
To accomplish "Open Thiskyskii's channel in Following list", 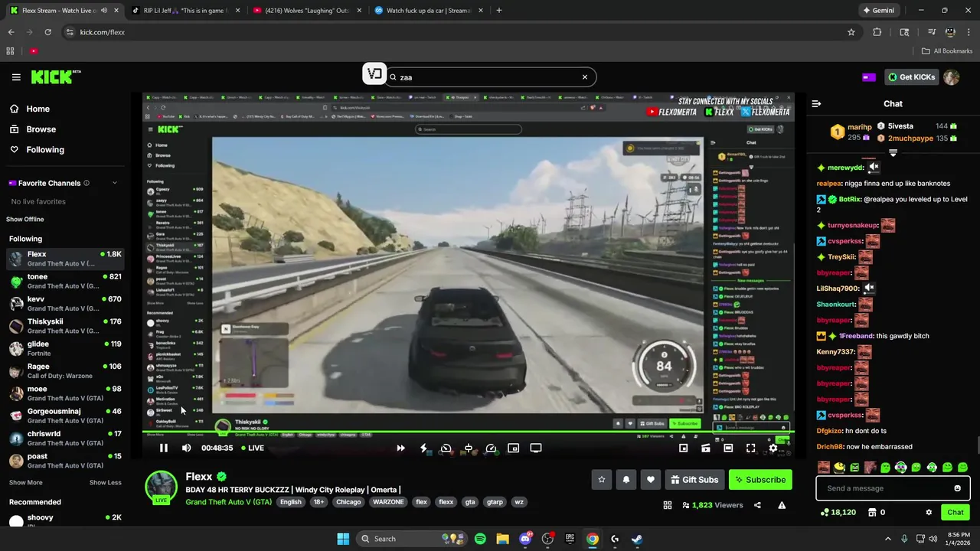I will pyautogui.click(x=64, y=326).
